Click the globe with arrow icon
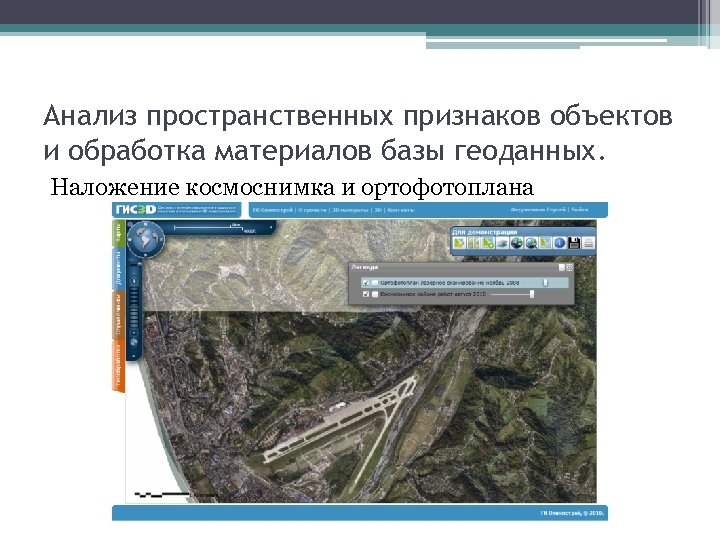This screenshot has height=540, width=720. tap(517, 243)
